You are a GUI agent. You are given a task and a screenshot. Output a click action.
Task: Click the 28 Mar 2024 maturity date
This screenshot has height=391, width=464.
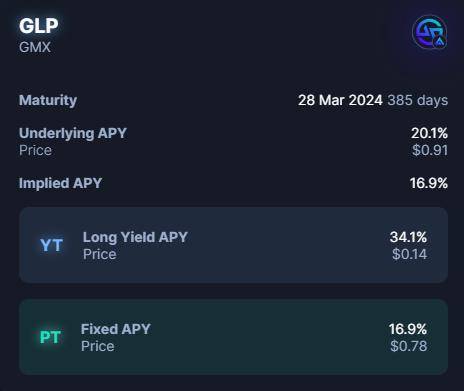tap(340, 100)
